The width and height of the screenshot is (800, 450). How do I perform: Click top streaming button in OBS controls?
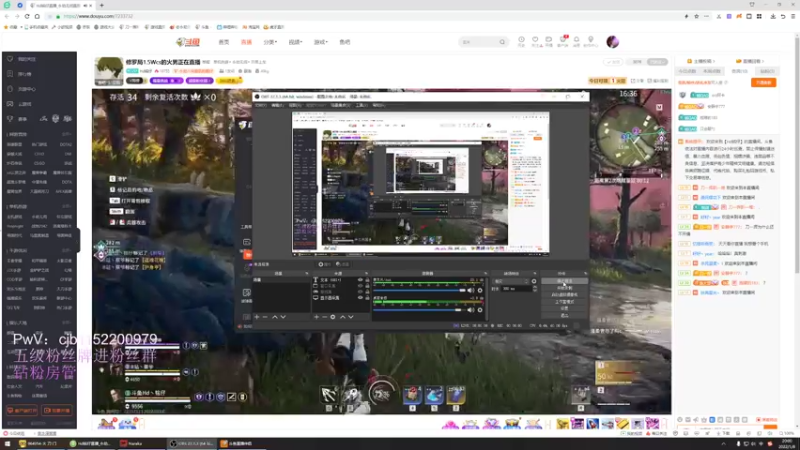tap(565, 281)
